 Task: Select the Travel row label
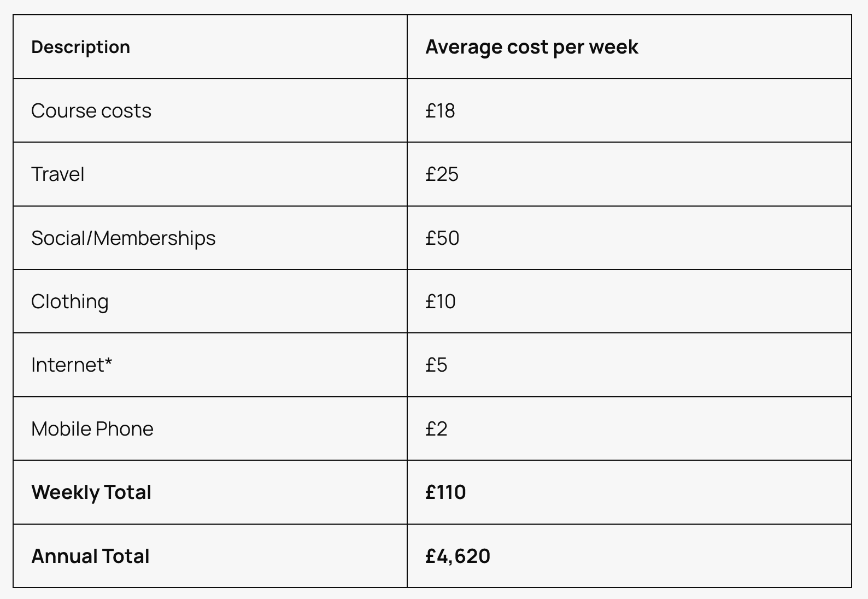click(x=57, y=174)
